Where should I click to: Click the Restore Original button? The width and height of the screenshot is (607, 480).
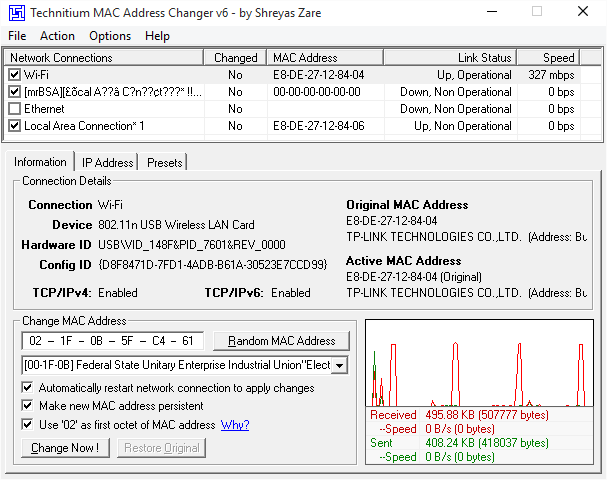point(161,448)
